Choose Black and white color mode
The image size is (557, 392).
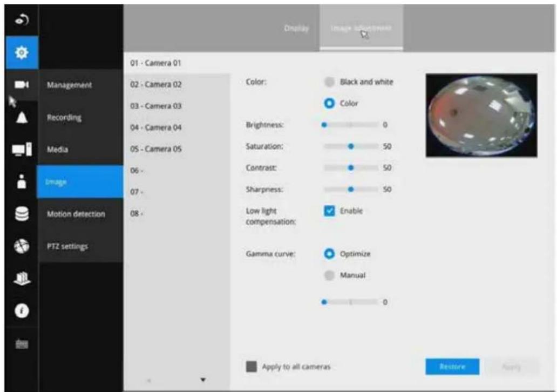point(329,82)
